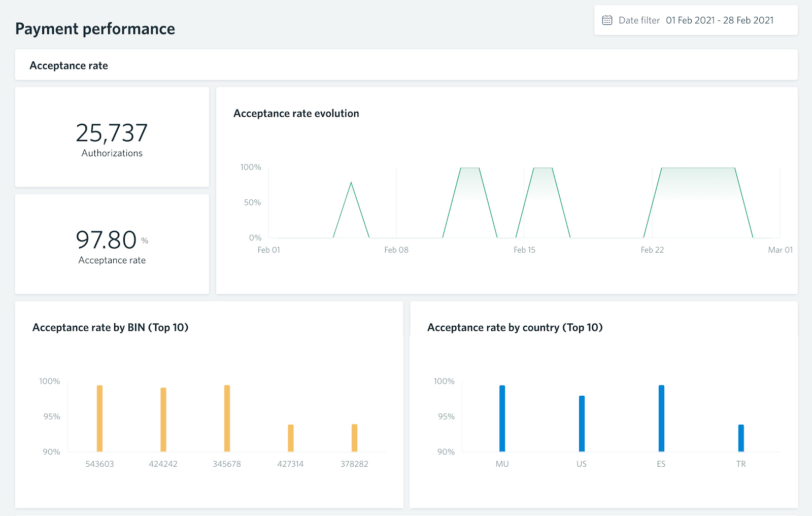Select the bar for BIN 345678

click(x=226, y=419)
